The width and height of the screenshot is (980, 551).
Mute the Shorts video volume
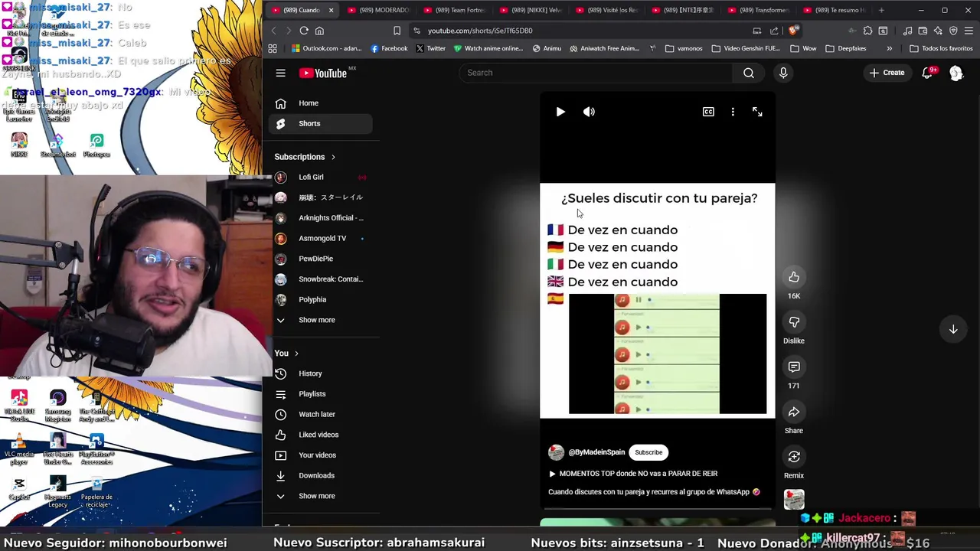click(x=589, y=112)
